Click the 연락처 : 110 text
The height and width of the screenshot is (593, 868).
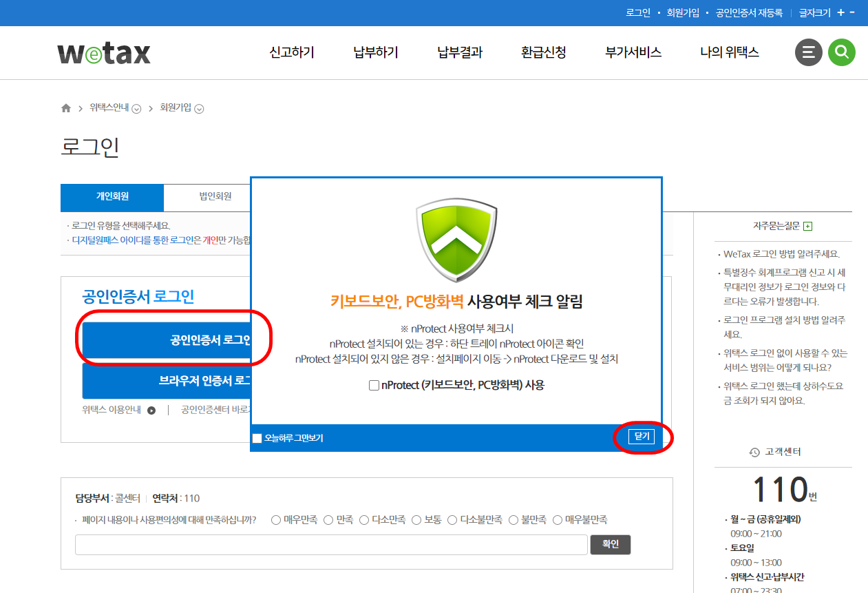click(x=176, y=498)
